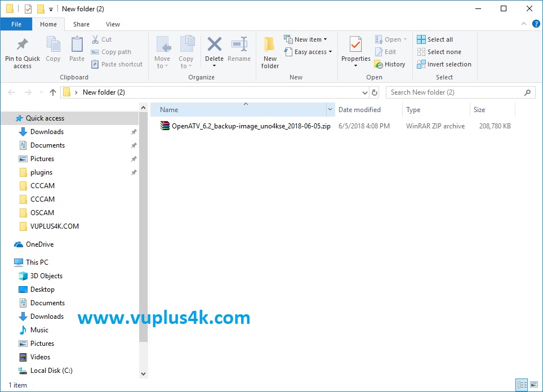Viewport: 543px width, 392px height.
Task: Open 3D Objects under This PC
Action: pyautogui.click(x=46, y=275)
